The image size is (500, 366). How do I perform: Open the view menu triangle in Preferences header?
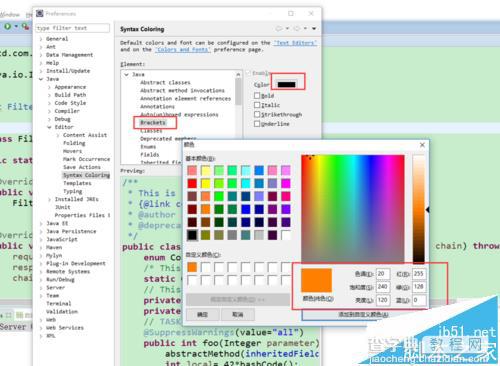coord(314,29)
